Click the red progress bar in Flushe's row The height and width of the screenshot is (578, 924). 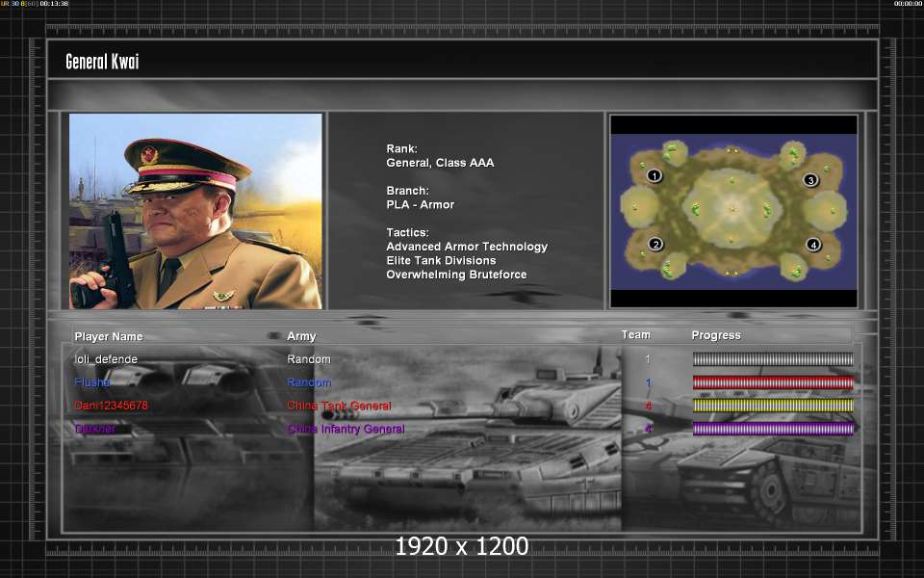773,382
